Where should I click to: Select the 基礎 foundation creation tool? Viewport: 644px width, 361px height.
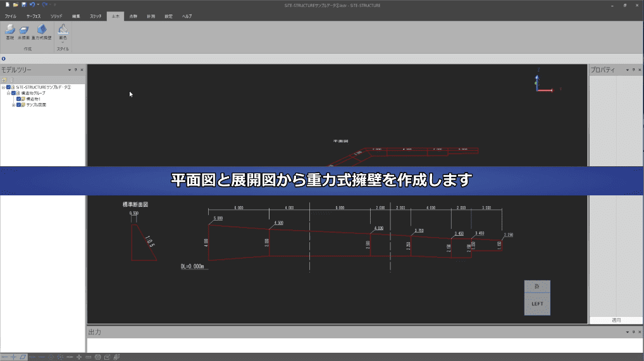(10, 32)
